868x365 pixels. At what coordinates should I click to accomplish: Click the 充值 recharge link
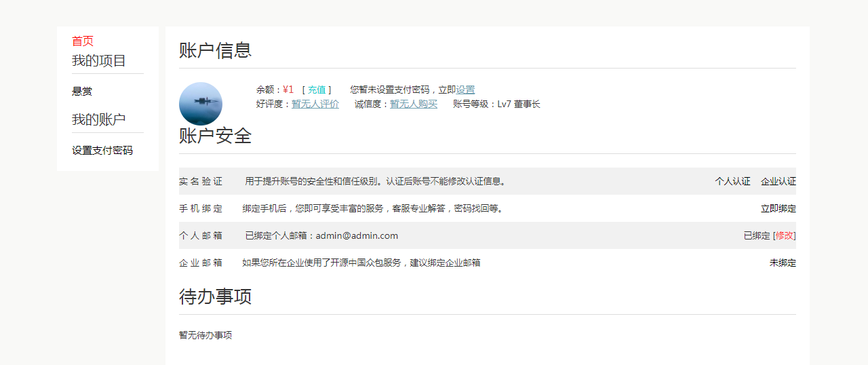(317, 90)
